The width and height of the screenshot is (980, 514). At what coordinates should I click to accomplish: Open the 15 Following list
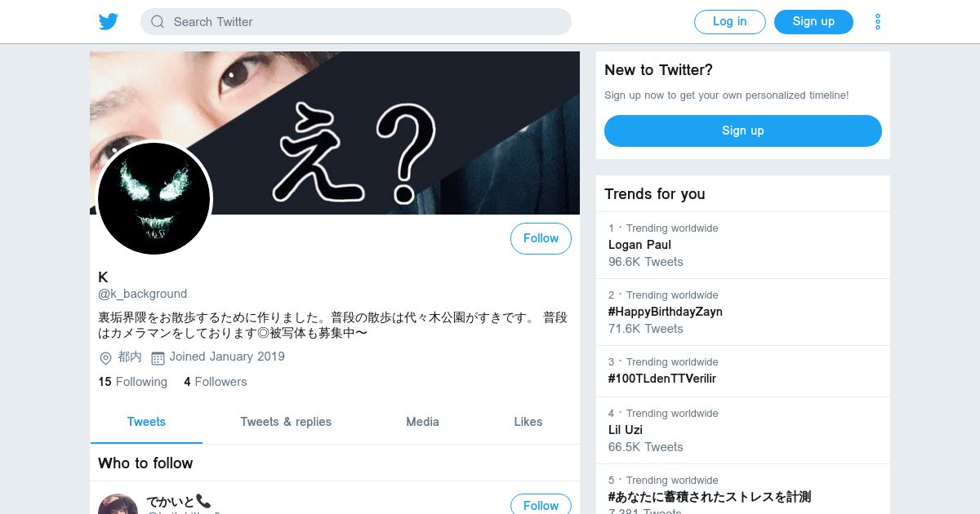(132, 382)
